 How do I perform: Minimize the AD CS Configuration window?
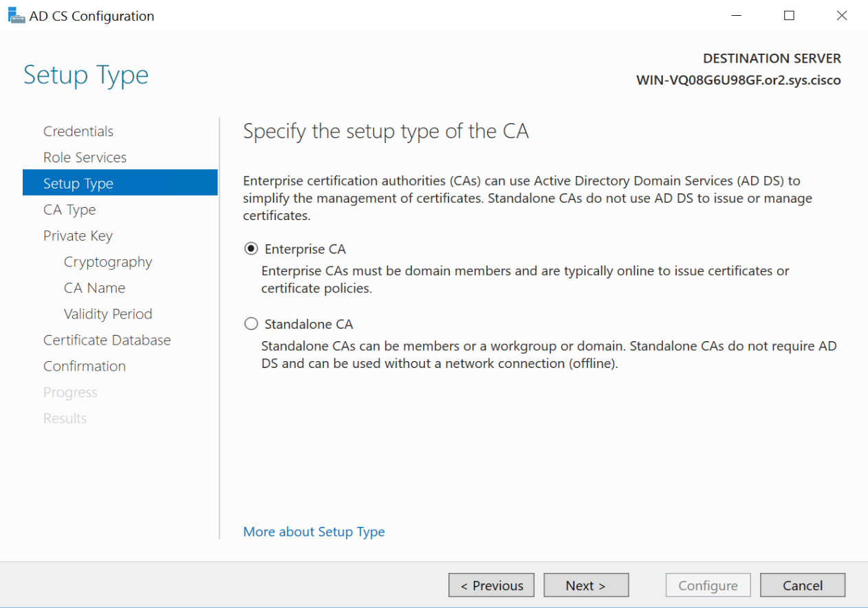tap(737, 16)
